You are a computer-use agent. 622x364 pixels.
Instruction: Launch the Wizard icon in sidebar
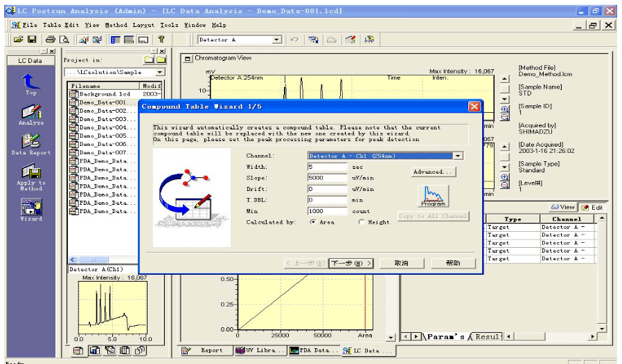[31, 207]
